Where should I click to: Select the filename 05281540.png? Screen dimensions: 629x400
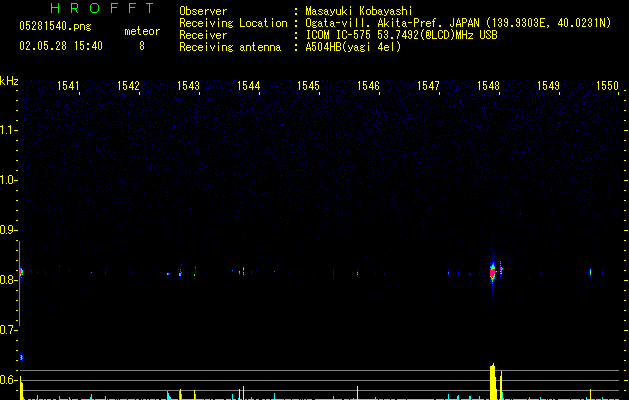click(55, 26)
